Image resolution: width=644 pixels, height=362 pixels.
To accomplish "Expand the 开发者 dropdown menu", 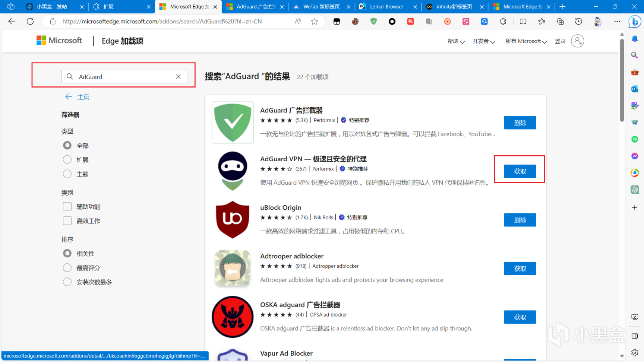I will [x=484, y=41].
